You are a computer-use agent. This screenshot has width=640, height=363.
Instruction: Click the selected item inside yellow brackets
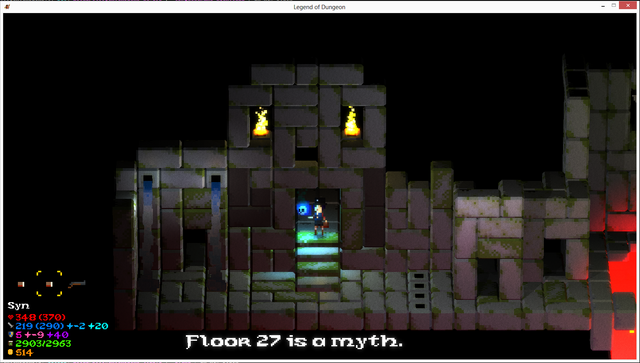(49, 284)
